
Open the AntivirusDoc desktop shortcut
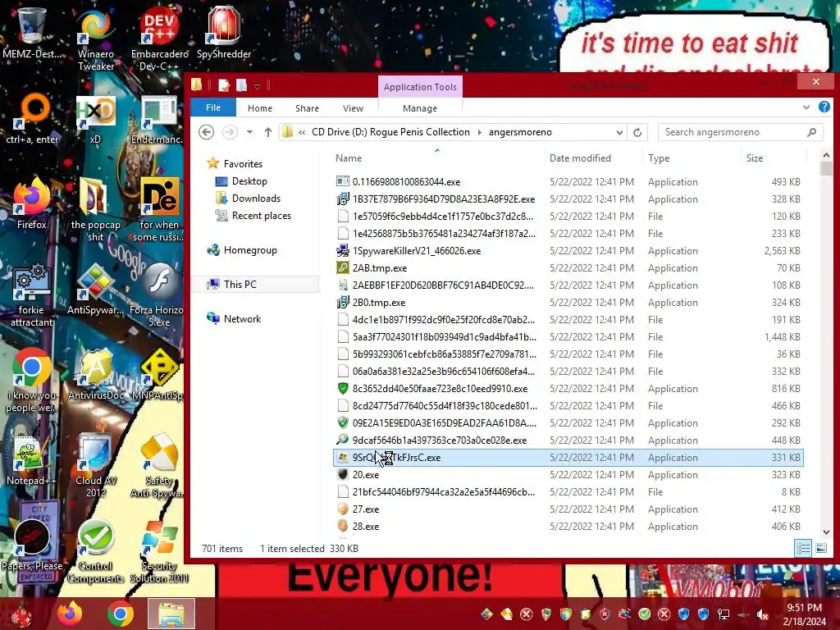[x=95, y=374]
